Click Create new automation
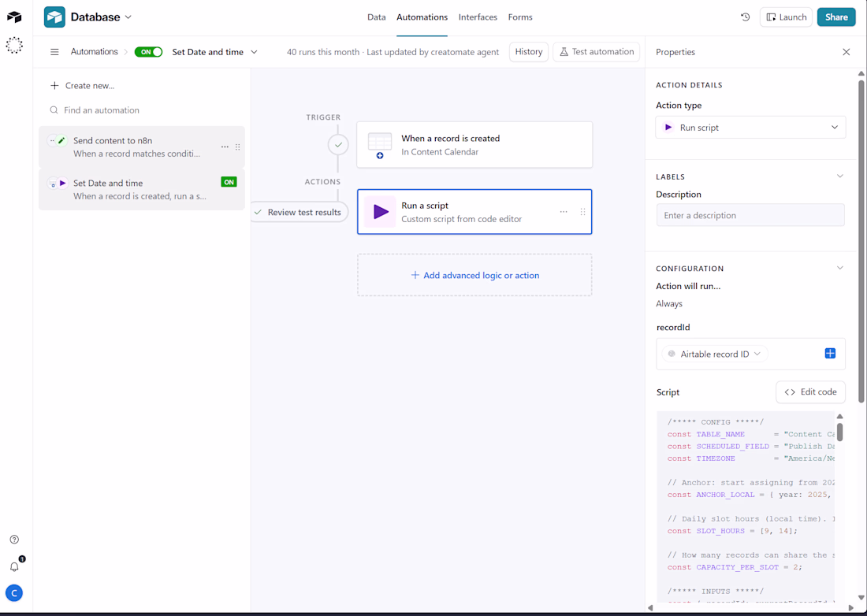This screenshot has width=867, height=616. (x=83, y=86)
